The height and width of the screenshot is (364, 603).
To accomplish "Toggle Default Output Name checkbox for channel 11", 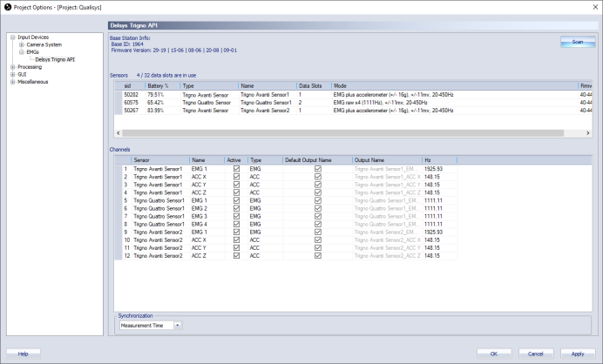I will click(318, 248).
